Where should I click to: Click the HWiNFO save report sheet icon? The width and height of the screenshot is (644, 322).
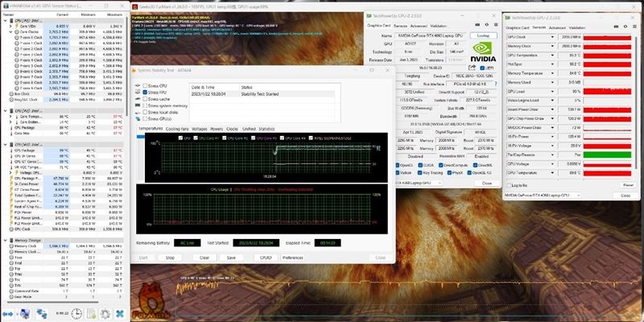91,314
